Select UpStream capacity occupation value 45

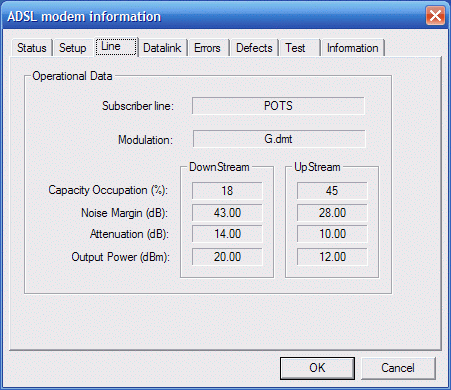click(x=332, y=191)
